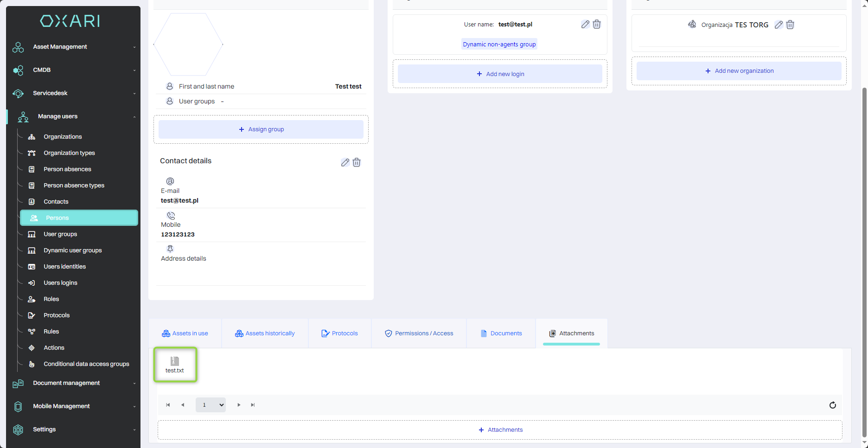Click the trash icon in Contact details
Image resolution: width=868 pixels, height=448 pixels.
(x=357, y=162)
